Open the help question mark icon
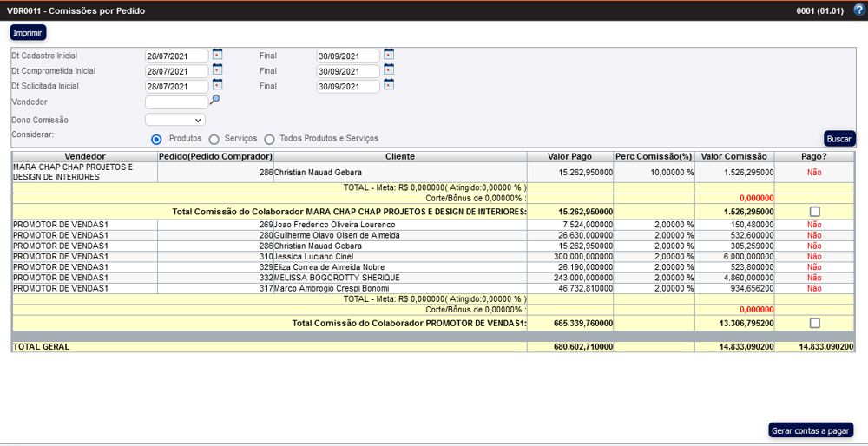The image size is (868, 446). [859, 10]
